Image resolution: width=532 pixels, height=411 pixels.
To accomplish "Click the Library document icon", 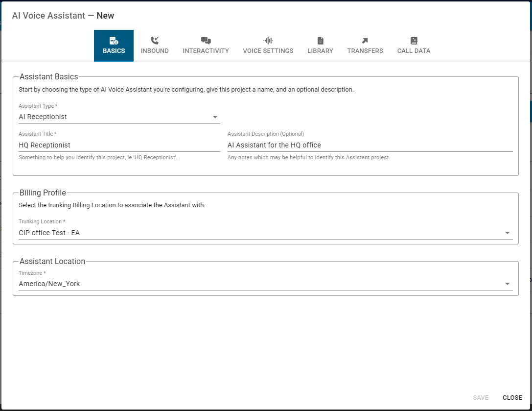I will tap(320, 41).
